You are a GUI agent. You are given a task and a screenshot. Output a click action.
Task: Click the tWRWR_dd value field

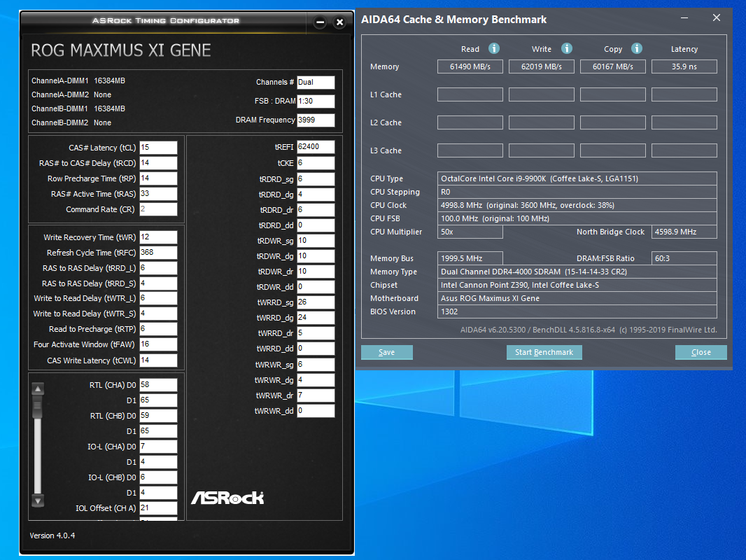click(316, 411)
